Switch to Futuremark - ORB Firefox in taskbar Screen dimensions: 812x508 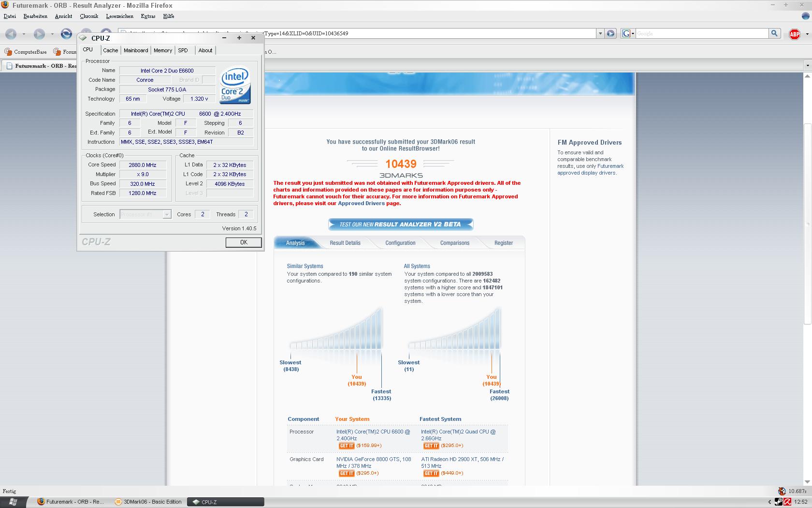[x=71, y=502]
